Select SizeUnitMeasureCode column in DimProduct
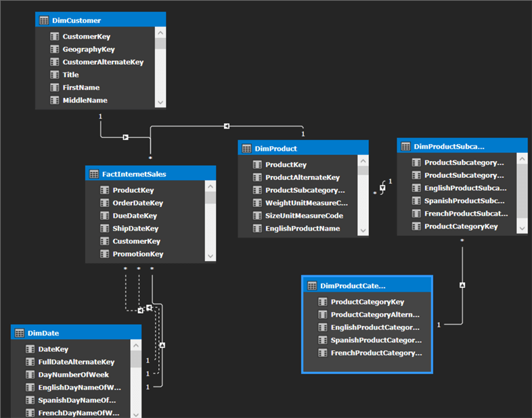 tap(304, 216)
